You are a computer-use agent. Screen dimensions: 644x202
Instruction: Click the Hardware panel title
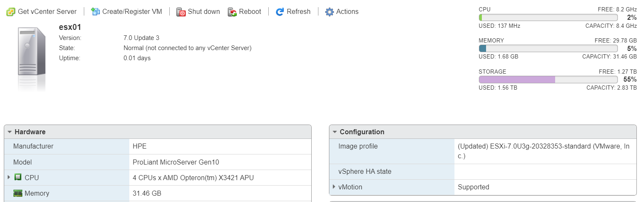pos(30,132)
